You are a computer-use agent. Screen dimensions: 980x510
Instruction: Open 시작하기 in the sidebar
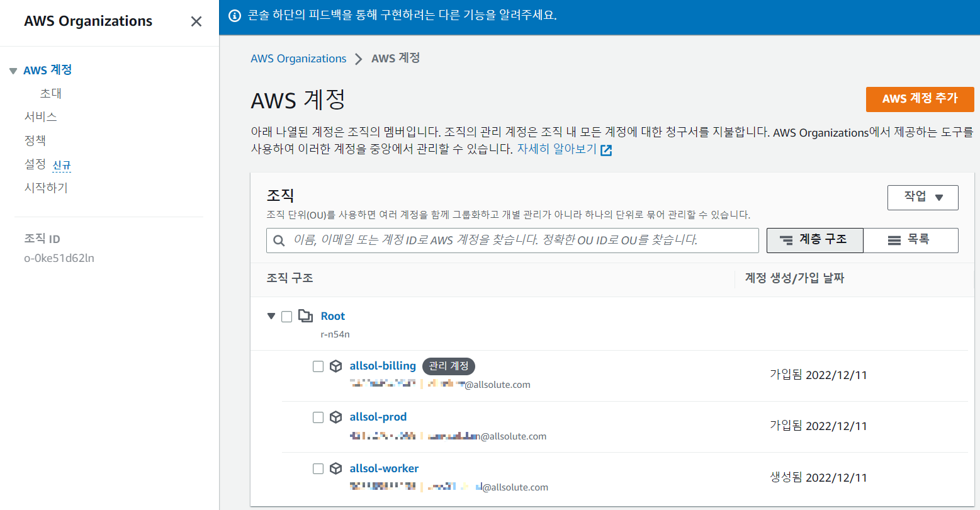click(46, 188)
